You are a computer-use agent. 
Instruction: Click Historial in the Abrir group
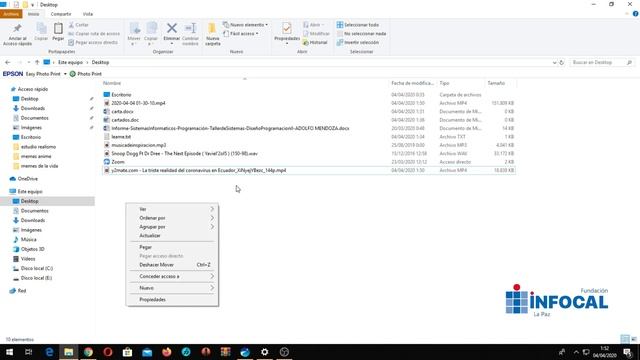[315, 42]
